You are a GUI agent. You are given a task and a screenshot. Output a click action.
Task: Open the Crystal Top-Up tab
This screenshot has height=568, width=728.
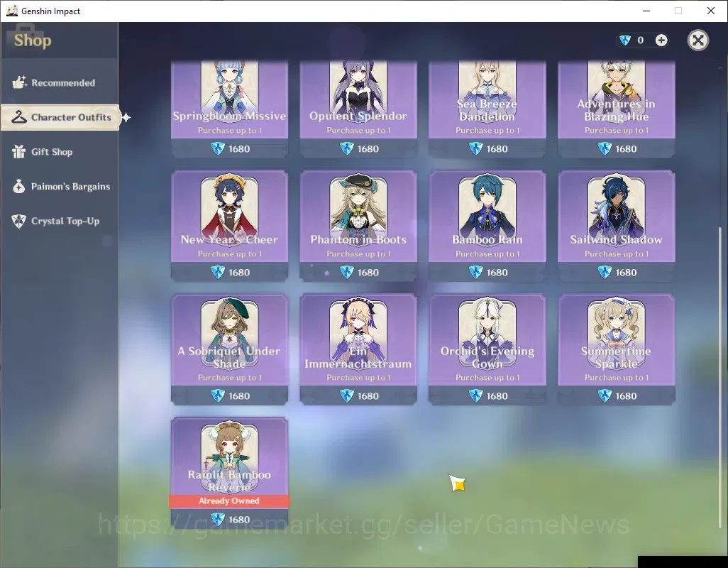pos(59,221)
